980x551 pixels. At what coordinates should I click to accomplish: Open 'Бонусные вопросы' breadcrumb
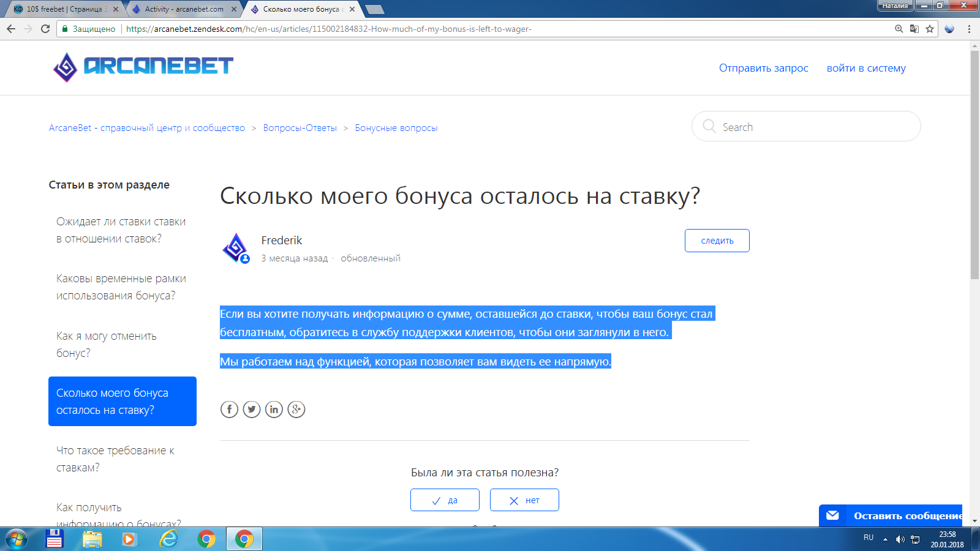point(396,128)
